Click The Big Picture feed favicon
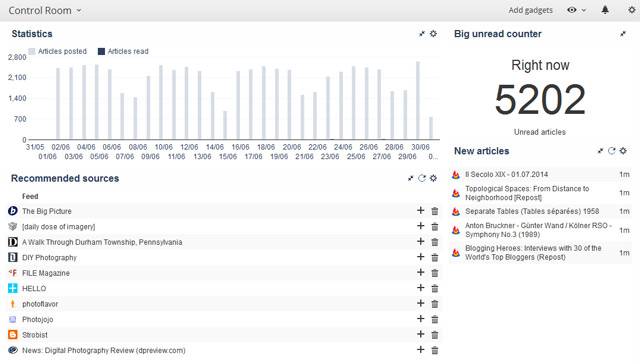 (x=13, y=211)
